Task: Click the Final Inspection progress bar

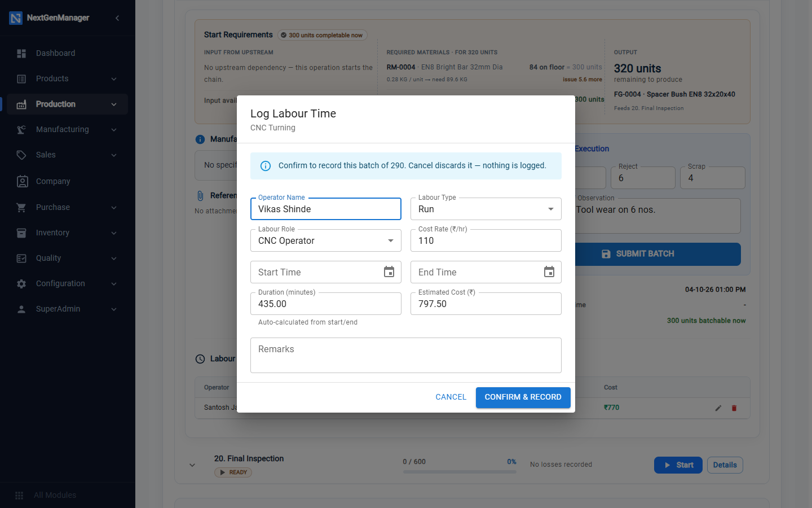Action: (x=460, y=472)
